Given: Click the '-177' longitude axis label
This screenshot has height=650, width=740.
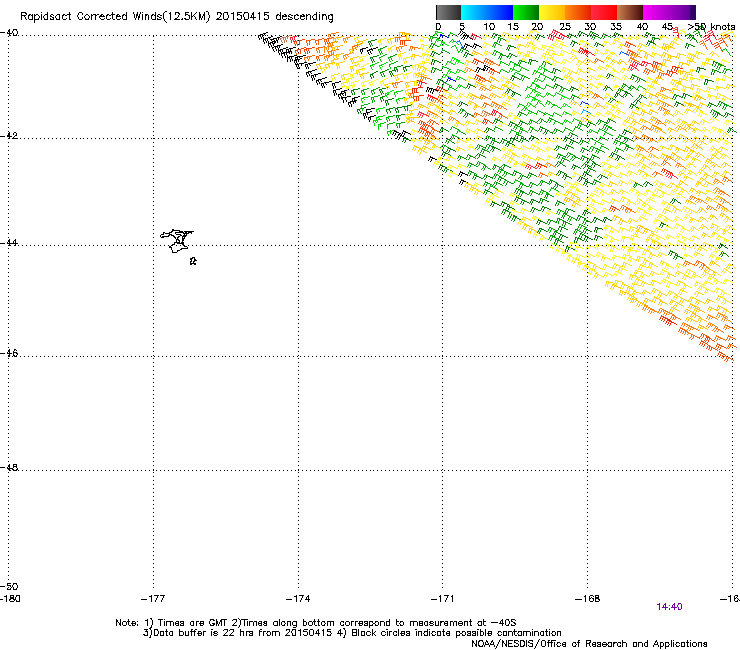Looking at the screenshot, I should click(153, 599).
